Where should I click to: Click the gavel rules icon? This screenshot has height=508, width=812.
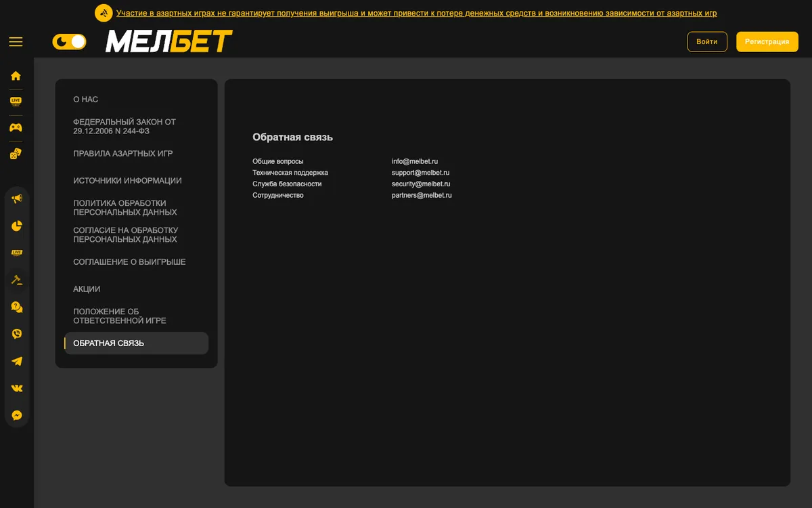[x=17, y=280]
